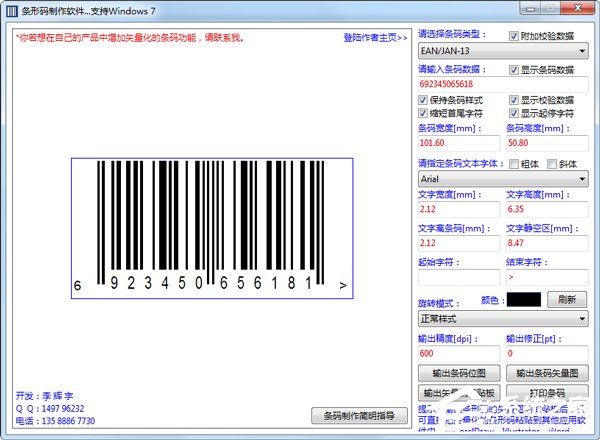Open the 条码制作简明指导 guide button
The height and width of the screenshot is (440, 600).
[x=359, y=416]
